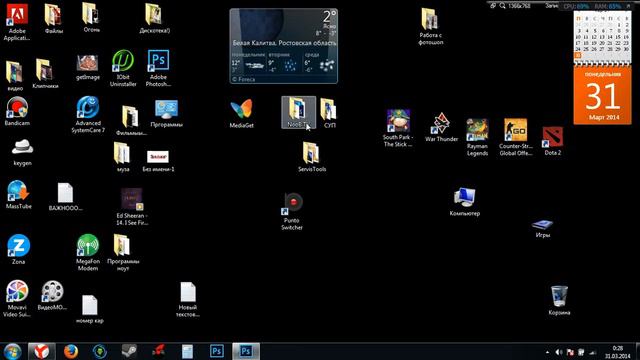Open Steam from the taskbar

click(129, 351)
